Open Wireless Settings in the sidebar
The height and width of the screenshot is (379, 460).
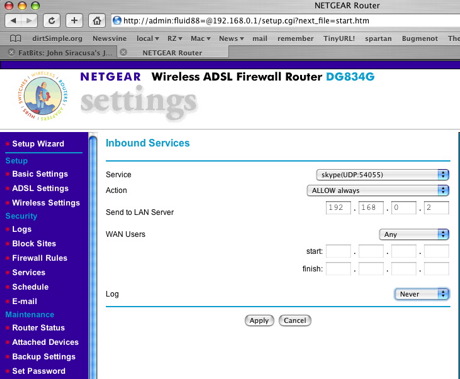coord(46,203)
